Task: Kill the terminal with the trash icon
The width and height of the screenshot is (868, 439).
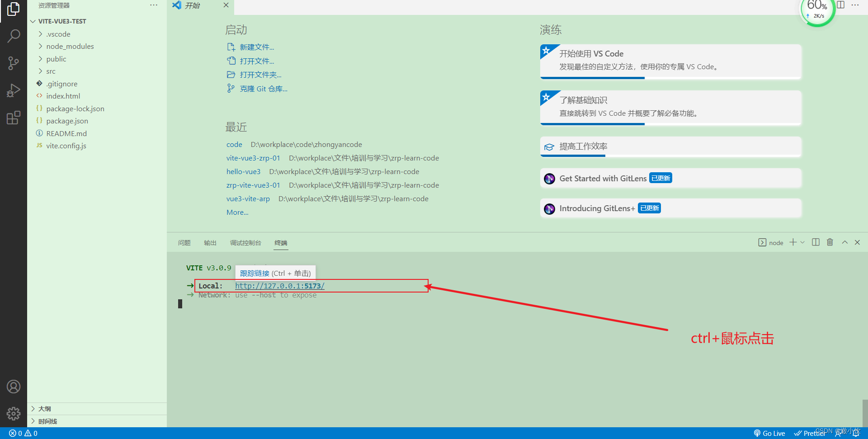Action: 830,242
